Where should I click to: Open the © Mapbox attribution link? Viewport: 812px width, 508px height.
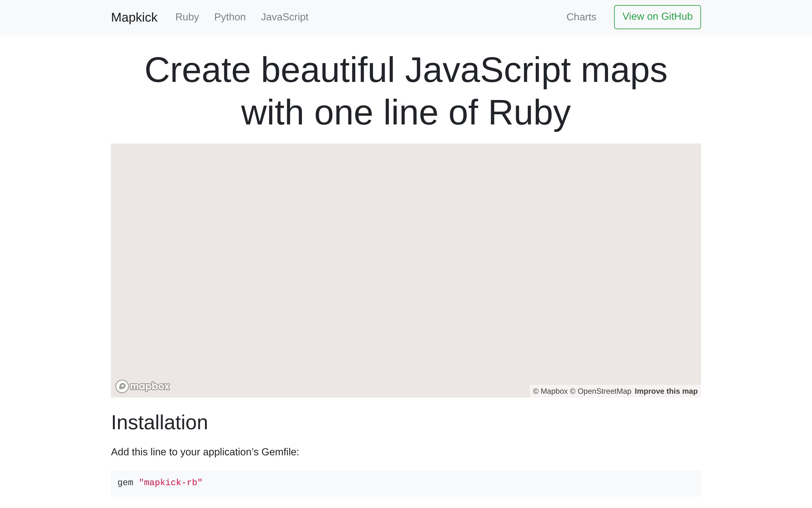[x=550, y=391]
